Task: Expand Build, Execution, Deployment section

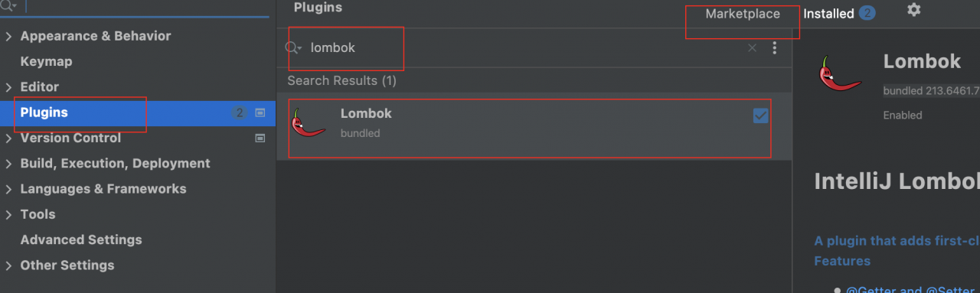Action: (8, 164)
